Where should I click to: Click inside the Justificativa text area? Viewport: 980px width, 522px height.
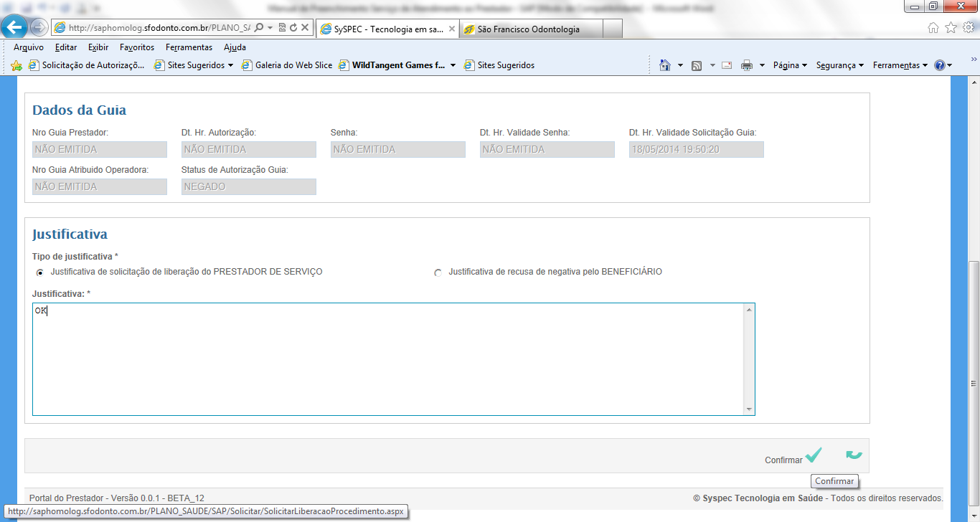point(388,359)
